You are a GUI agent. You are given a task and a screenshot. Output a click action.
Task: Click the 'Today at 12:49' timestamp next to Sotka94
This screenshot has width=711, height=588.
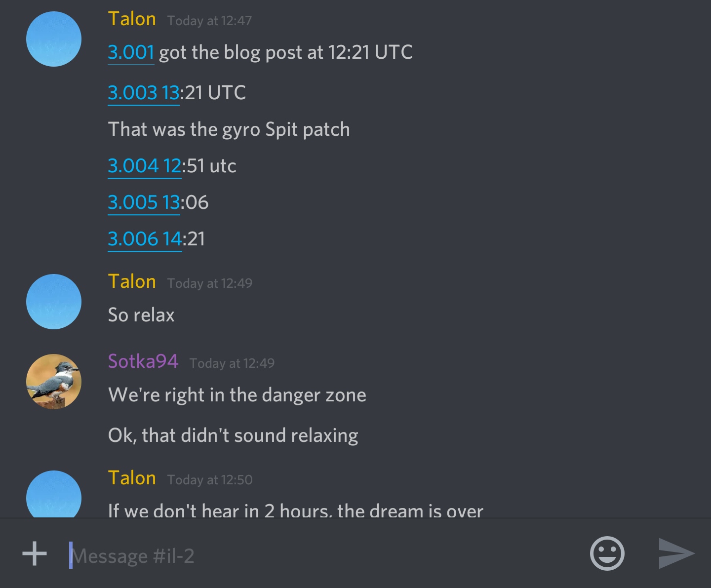[232, 363]
